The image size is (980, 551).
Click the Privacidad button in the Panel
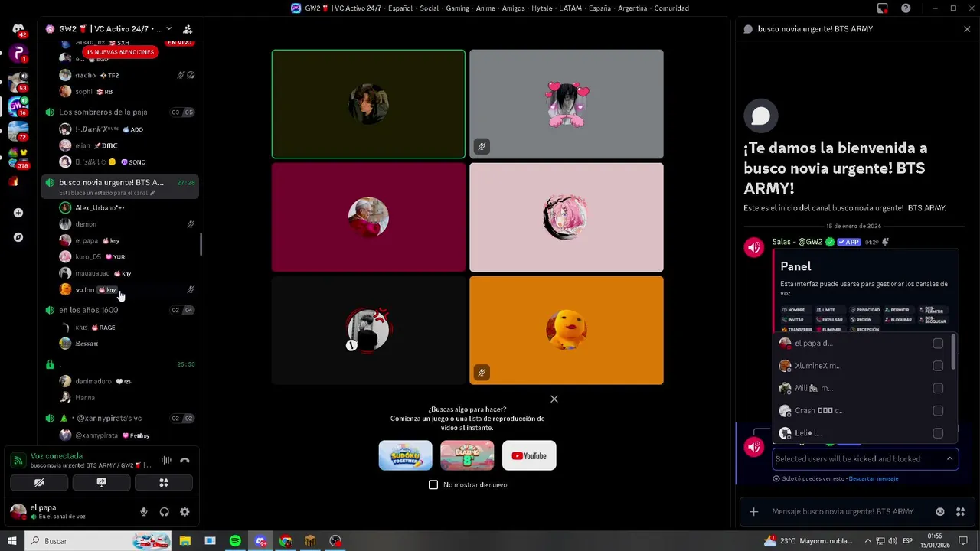[864, 310]
